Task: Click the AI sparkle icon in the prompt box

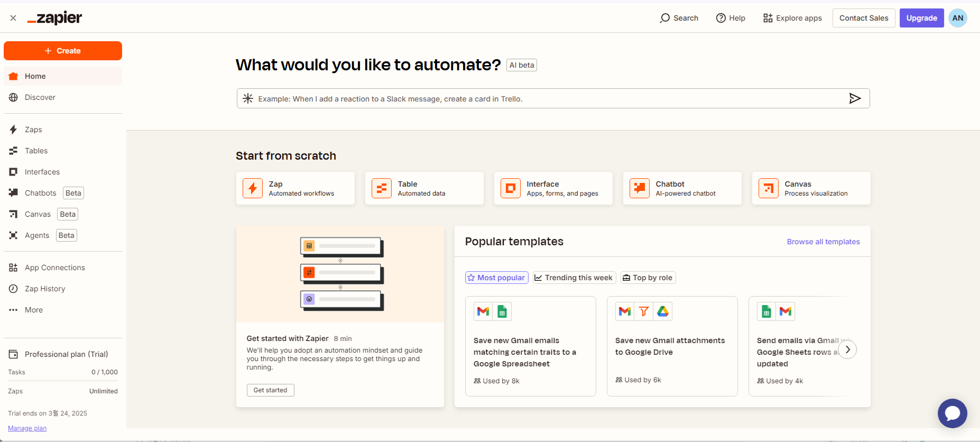Action: pyautogui.click(x=248, y=98)
